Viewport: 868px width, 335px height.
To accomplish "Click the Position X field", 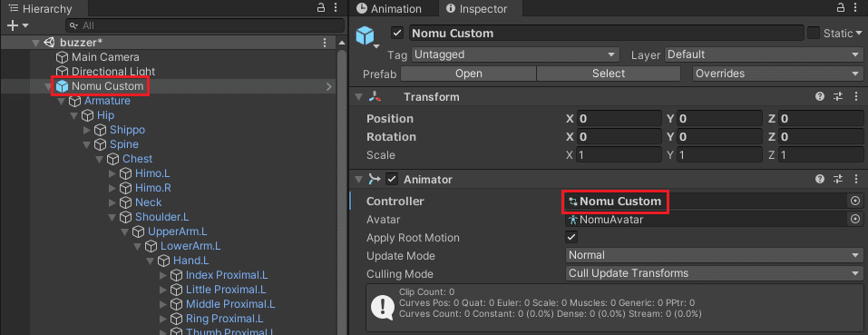I will point(619,119).
